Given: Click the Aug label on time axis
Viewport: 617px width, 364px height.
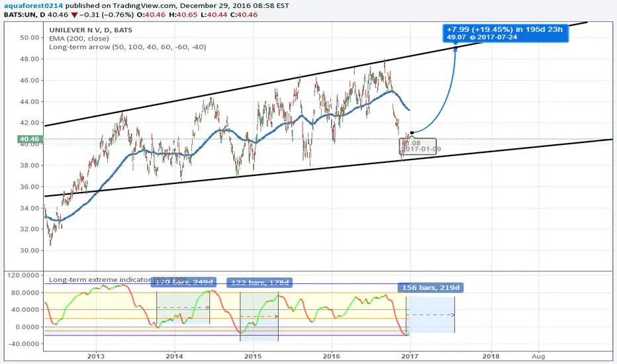Looking at the screenshot, I should (538, 357).
